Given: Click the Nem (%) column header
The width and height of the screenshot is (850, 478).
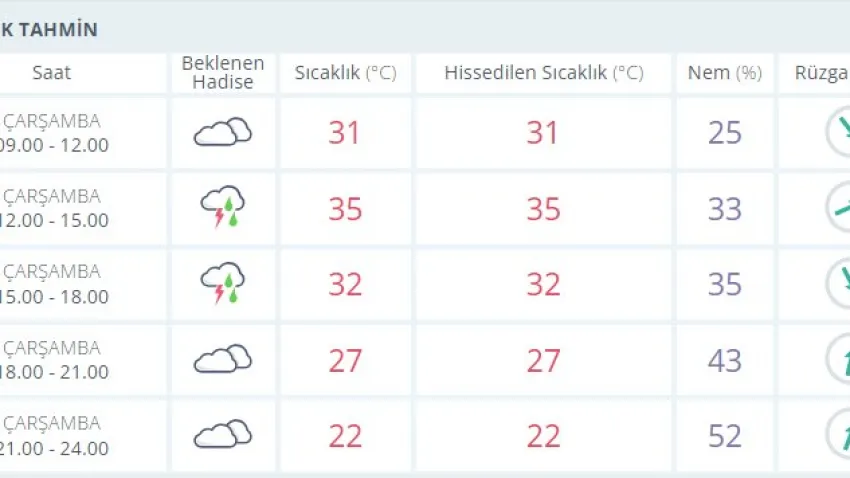Looking at the screenshot, I should [725, 73].
